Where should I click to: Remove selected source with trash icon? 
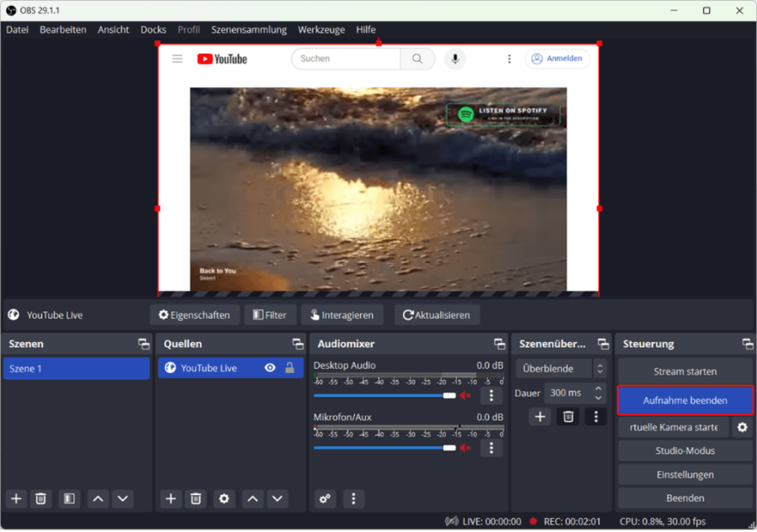(195, 498)
